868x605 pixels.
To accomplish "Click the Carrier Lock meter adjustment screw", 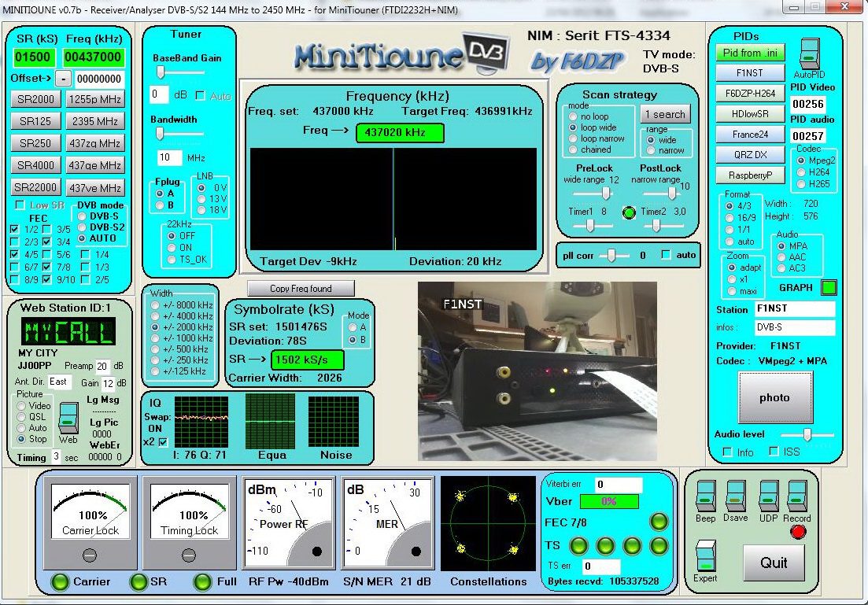I will point(90,555).
